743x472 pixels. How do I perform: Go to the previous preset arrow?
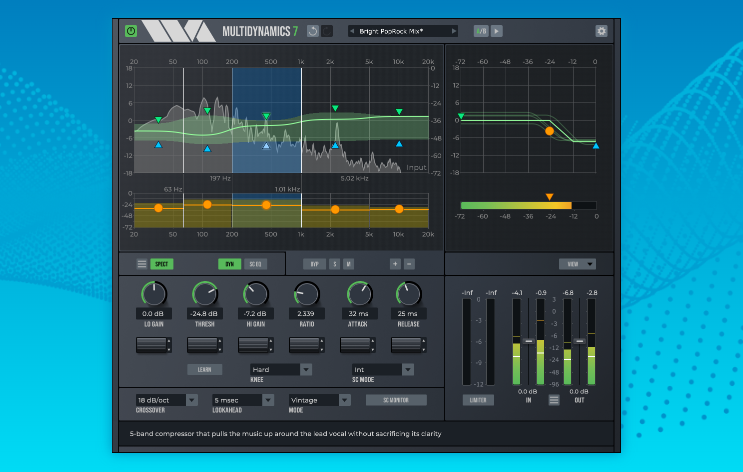pyautogui.click(x=352, y=31)
